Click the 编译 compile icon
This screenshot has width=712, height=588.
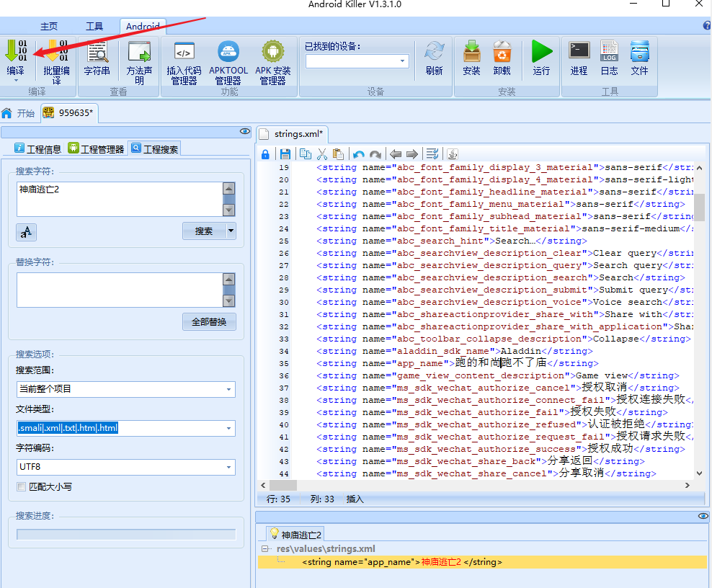point(16,51)
